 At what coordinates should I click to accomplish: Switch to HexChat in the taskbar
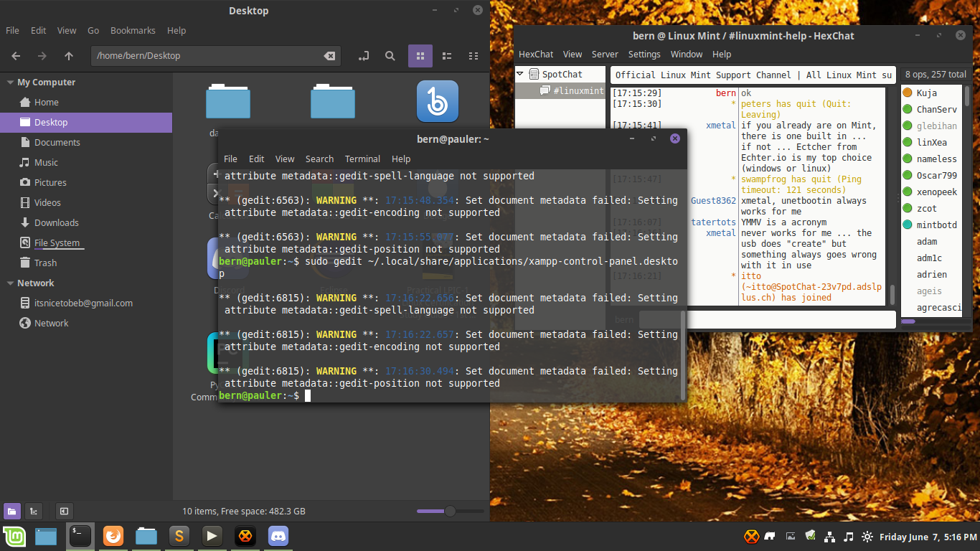click(245, 536)
